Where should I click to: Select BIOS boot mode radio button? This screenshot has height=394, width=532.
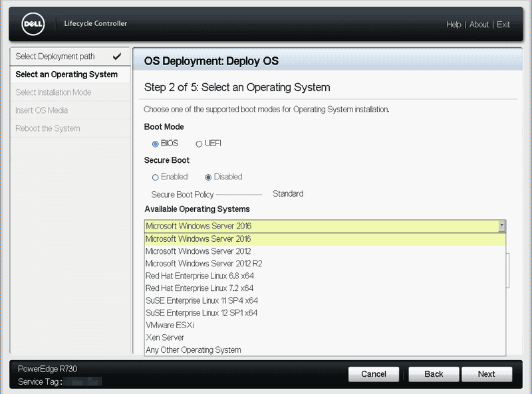[x=156, y=144]
